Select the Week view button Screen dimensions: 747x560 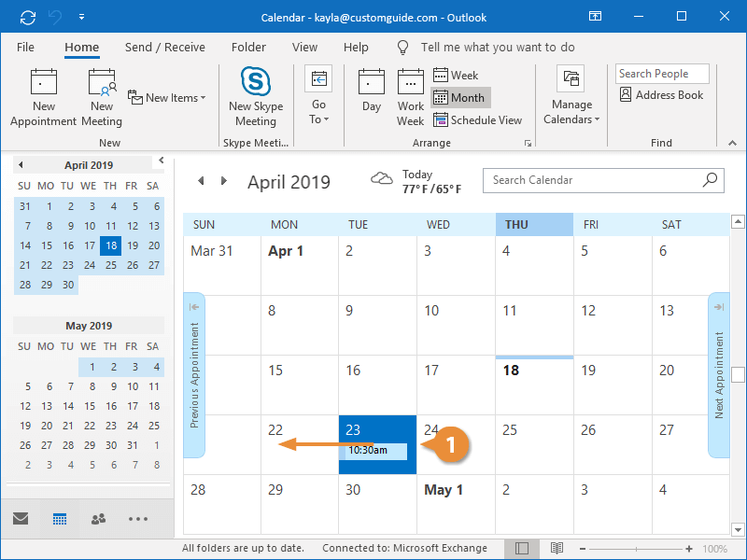[456, 76]
